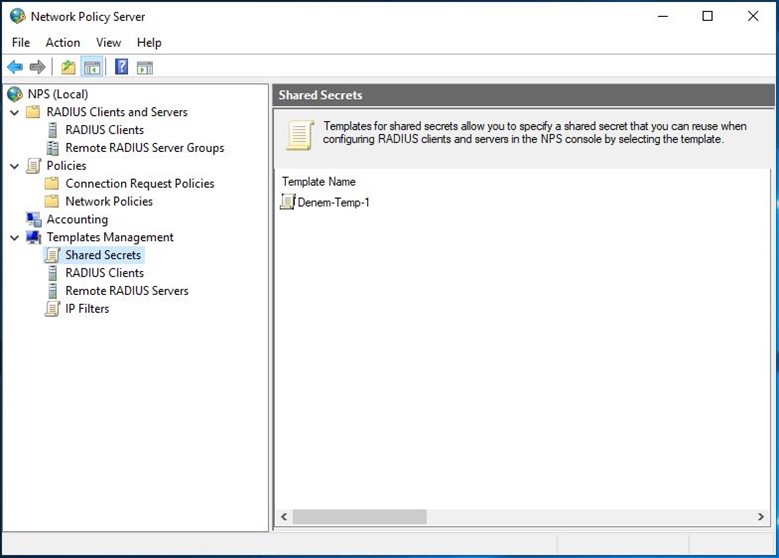779x558 pixels.
Task: Select IP Filters template node
Action: click(x=87, y=309)
